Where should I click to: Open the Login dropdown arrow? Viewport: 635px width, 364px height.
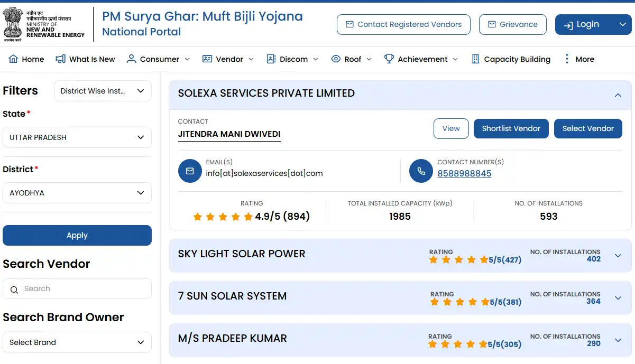click(622, 24)
